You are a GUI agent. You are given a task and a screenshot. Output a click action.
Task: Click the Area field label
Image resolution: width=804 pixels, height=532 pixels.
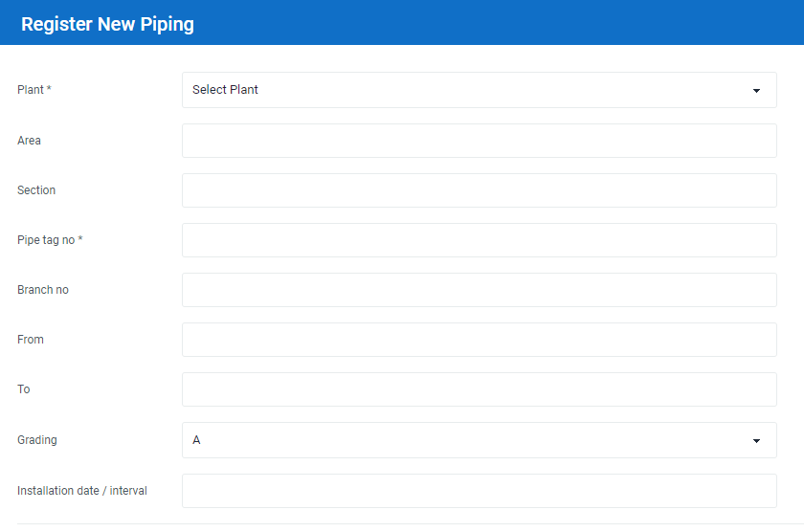click(x=29, y=141)
